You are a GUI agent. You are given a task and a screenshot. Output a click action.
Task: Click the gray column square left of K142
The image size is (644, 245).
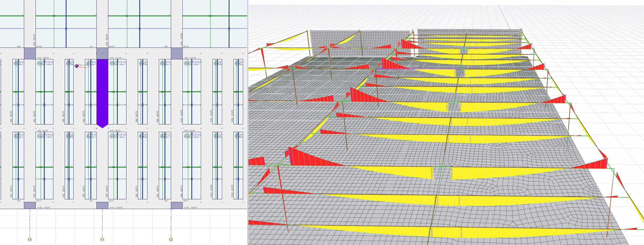(x=177, y=205)
